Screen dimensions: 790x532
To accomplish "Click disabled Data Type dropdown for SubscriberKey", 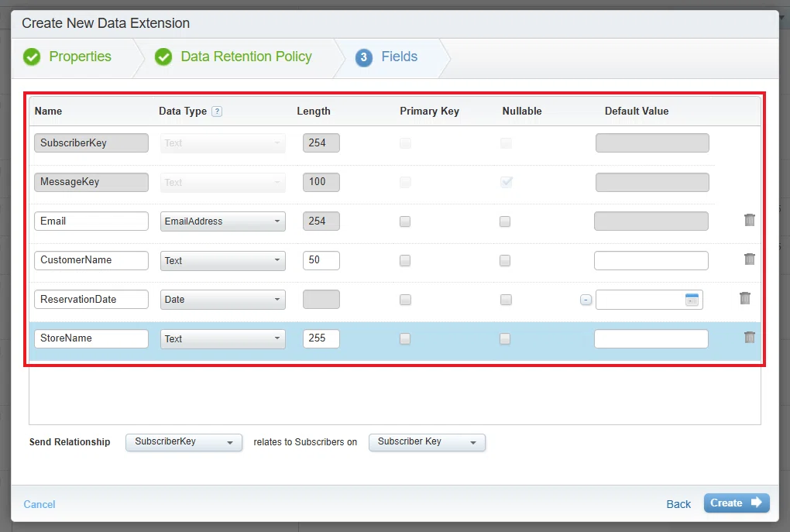I will coord(223,143).
